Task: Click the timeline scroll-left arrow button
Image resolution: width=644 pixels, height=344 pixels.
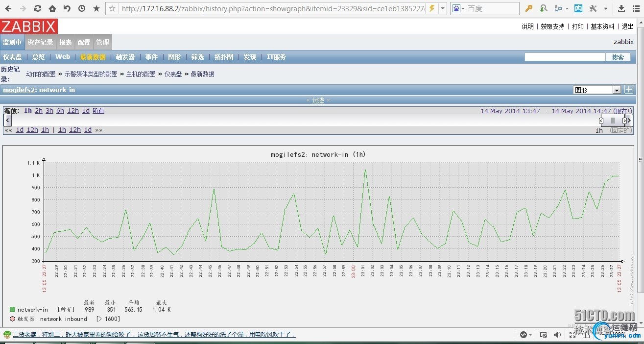Action: (7, 121)
